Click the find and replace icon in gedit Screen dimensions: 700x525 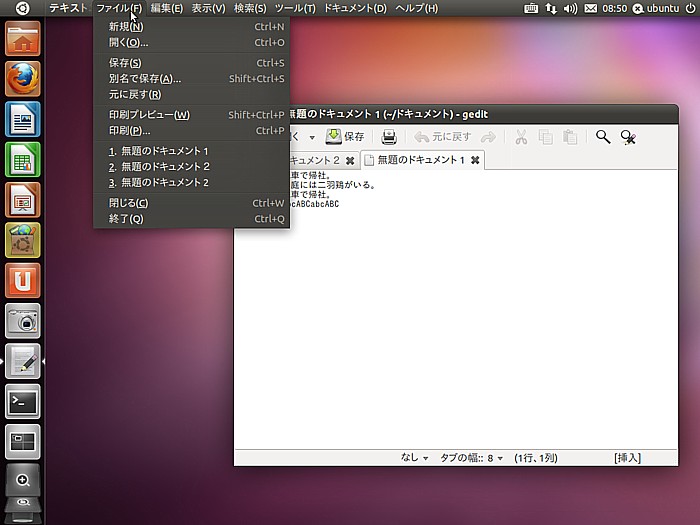pos(628,137)
